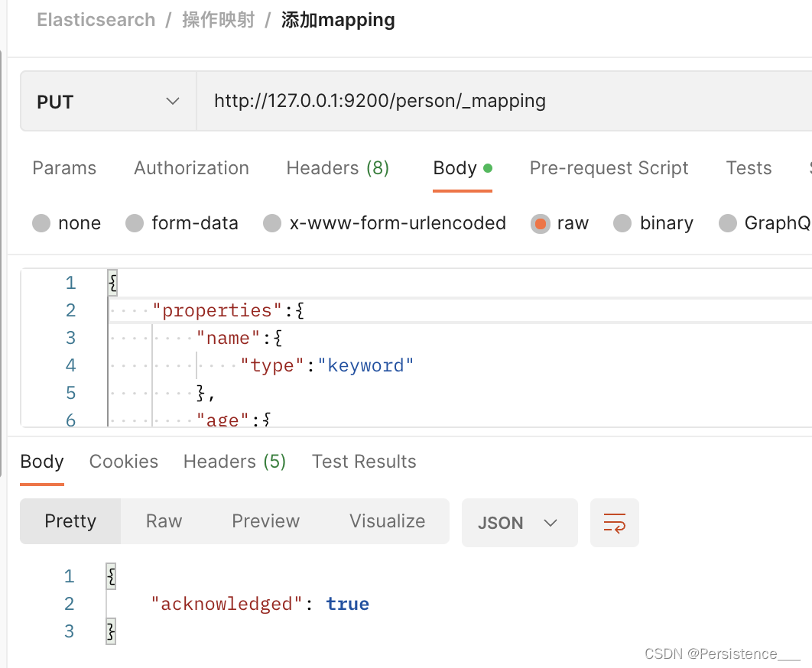Open request Headers (8) tab
This screenshot has width=812, height=668.
(x=338, y=168)
